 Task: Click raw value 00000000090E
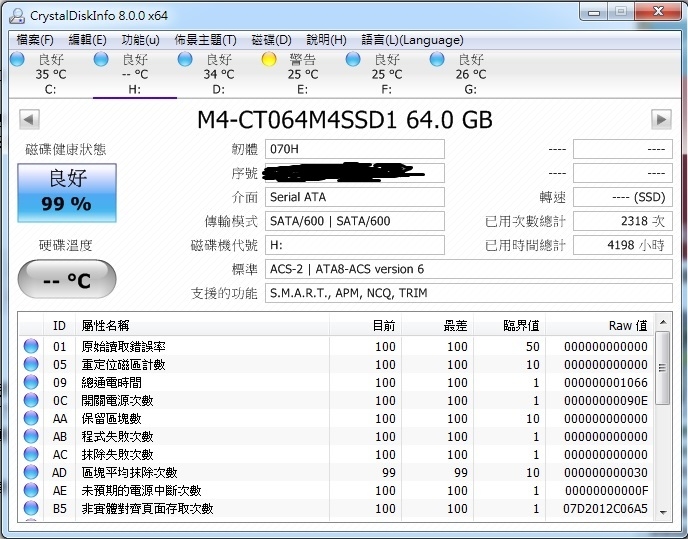606,400
